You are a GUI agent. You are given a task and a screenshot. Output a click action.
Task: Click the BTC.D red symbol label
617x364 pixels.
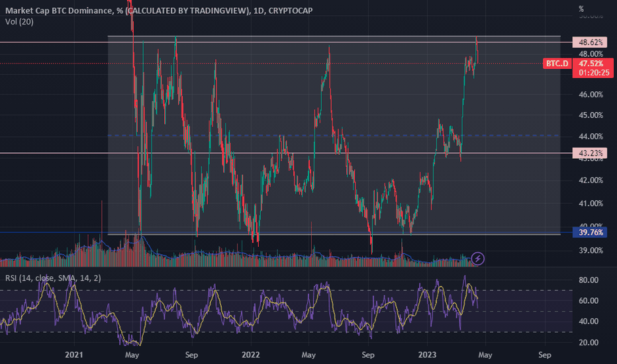pos(557,64)
